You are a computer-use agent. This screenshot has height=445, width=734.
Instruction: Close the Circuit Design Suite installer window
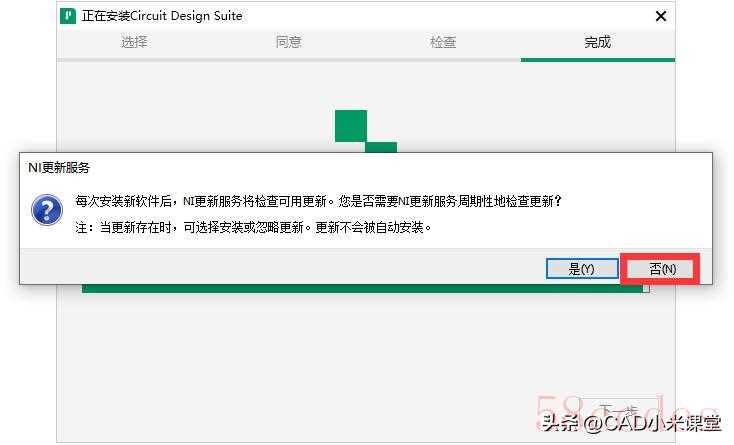(661, 16)
